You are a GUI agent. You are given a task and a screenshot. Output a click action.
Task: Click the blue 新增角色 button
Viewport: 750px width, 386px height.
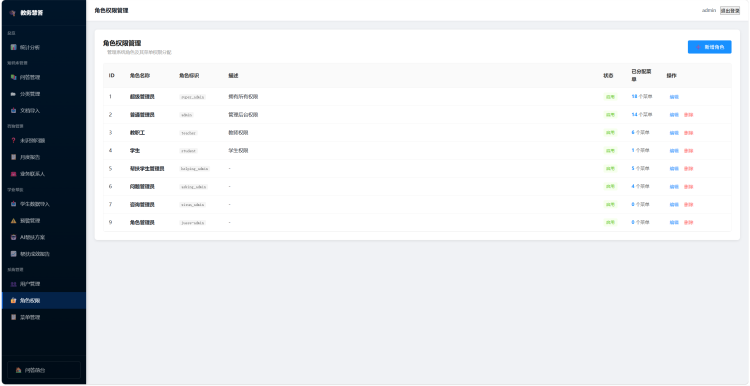(709, 47)
